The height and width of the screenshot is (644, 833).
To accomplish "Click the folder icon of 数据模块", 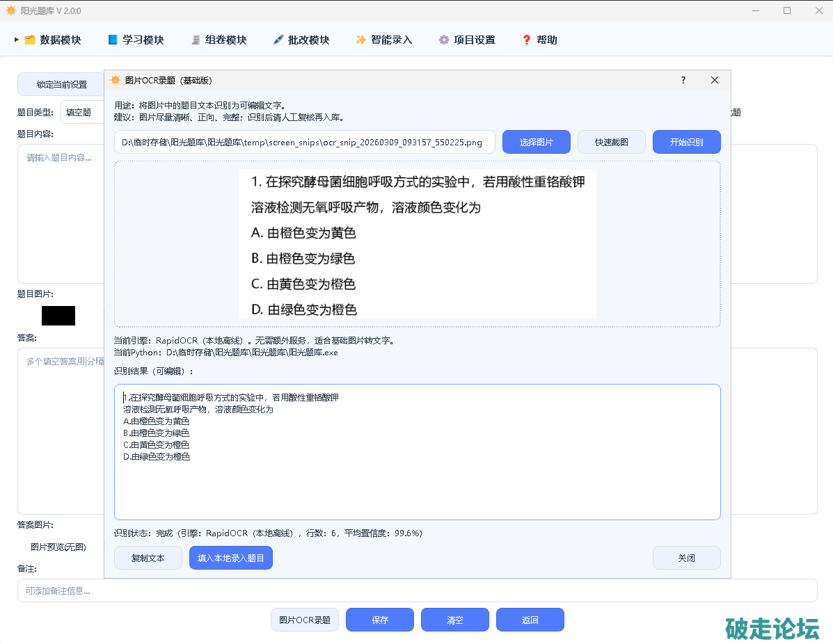I will tap(30, 40).
